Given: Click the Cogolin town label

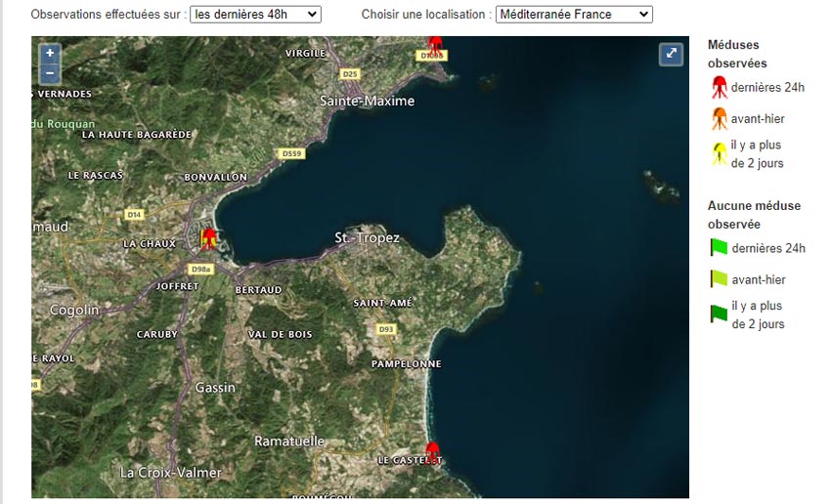Looking at the screenshot, I should point(74,310).
